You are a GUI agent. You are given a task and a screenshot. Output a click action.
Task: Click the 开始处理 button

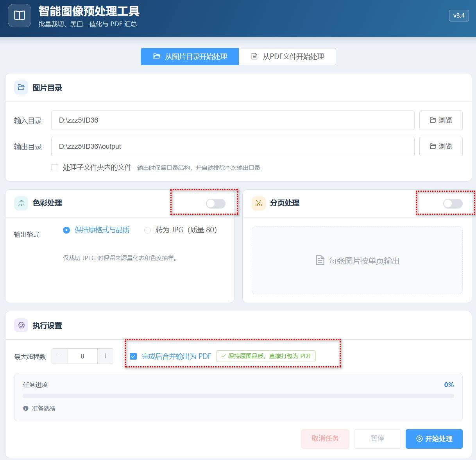(x=434, y=439)
